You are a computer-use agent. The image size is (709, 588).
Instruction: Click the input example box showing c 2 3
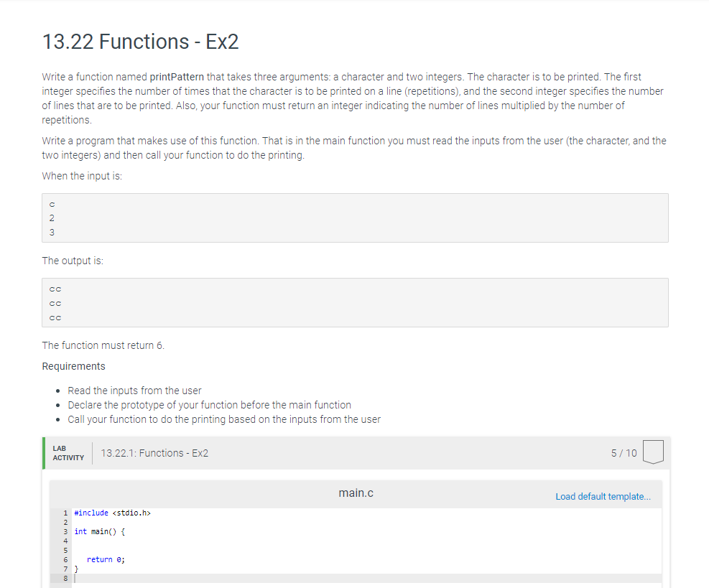click(x=355, y=218)
